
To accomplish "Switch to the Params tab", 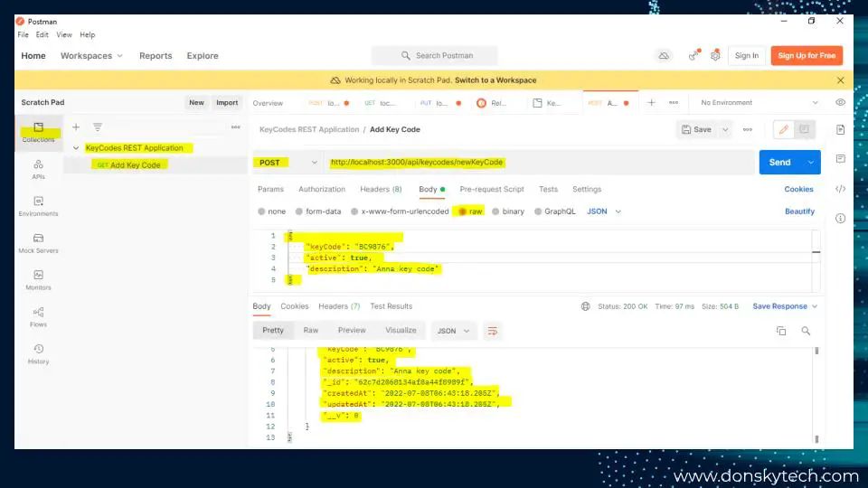I will [270, 189].
